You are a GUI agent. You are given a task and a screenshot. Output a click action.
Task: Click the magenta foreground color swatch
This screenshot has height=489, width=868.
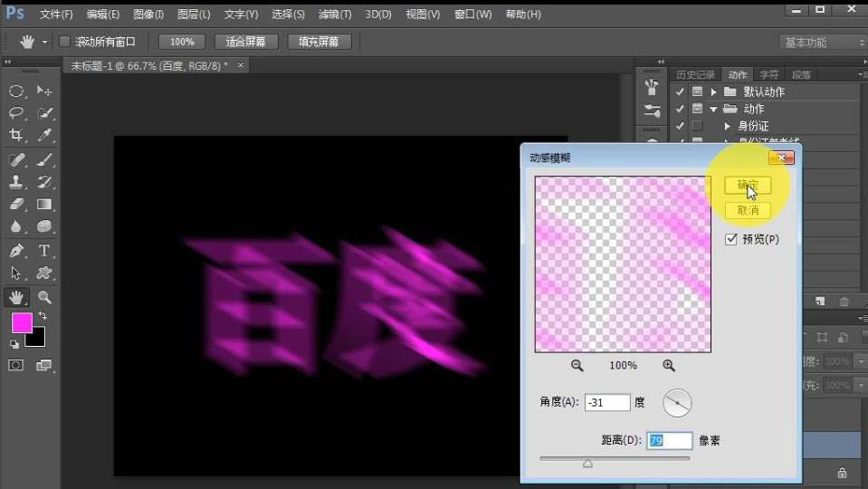click(x=21, y=322)
